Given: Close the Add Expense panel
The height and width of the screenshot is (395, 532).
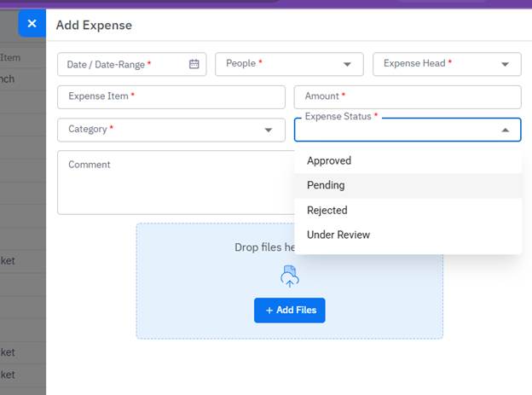Looking at the screenshot, I should (x=32, y=23).
